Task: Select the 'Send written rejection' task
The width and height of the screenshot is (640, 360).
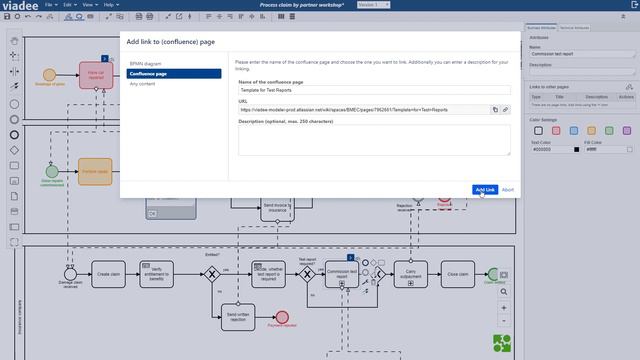Action: pos(238,317)
